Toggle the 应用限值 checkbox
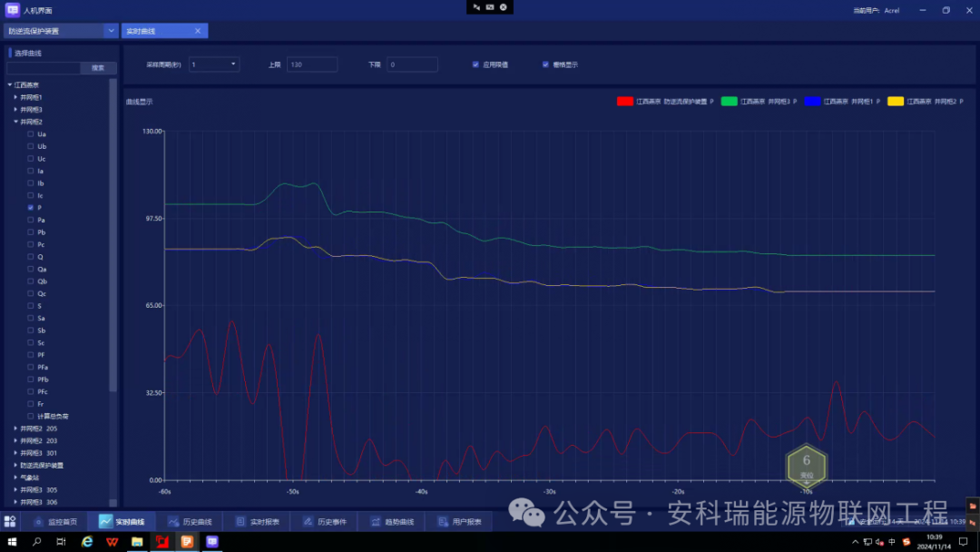Image resolution: width=980 pixels, height=552 pixels. [475, 64]
